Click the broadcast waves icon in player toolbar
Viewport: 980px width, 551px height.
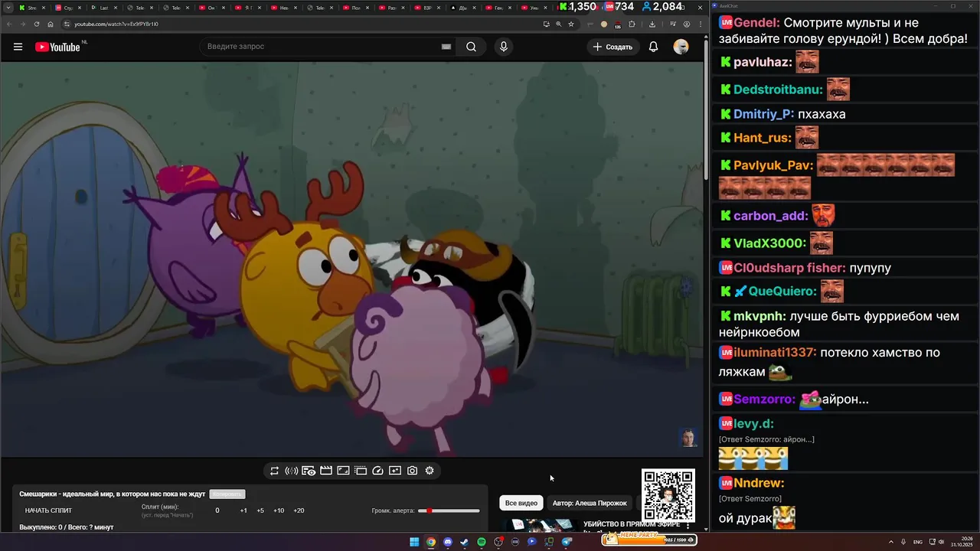click(292, 471)
